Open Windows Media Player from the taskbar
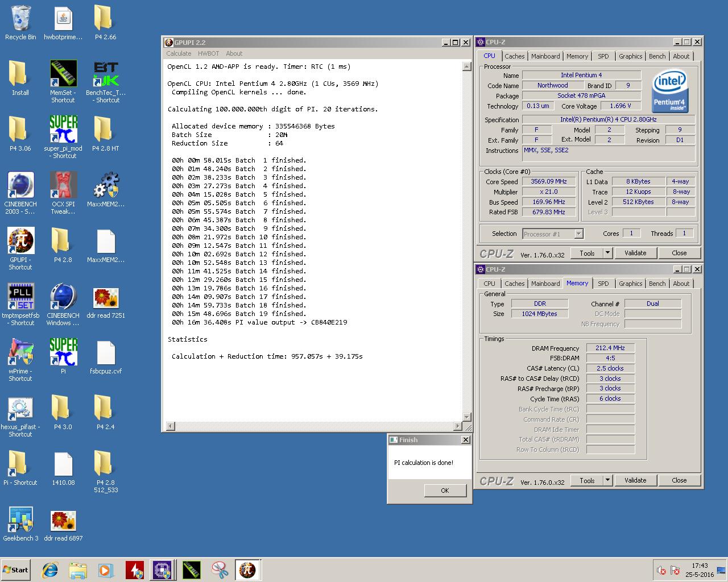This screenshot has height=582, width=728. tap(106, 570)
